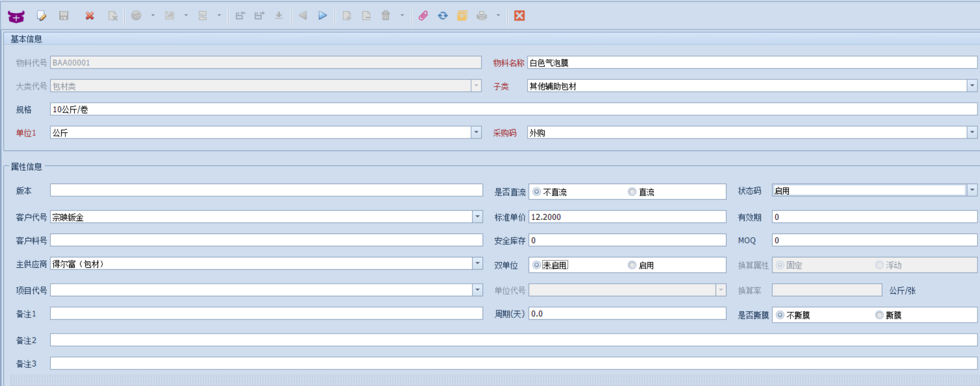Click the 备注2 input field

coord(514,340)
